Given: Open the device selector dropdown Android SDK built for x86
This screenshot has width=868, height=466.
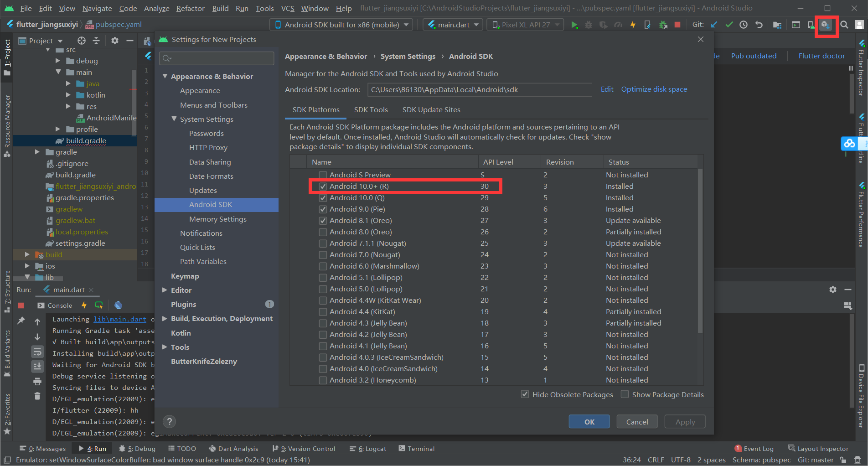Looking at the screenshot, I should point(341,25).
